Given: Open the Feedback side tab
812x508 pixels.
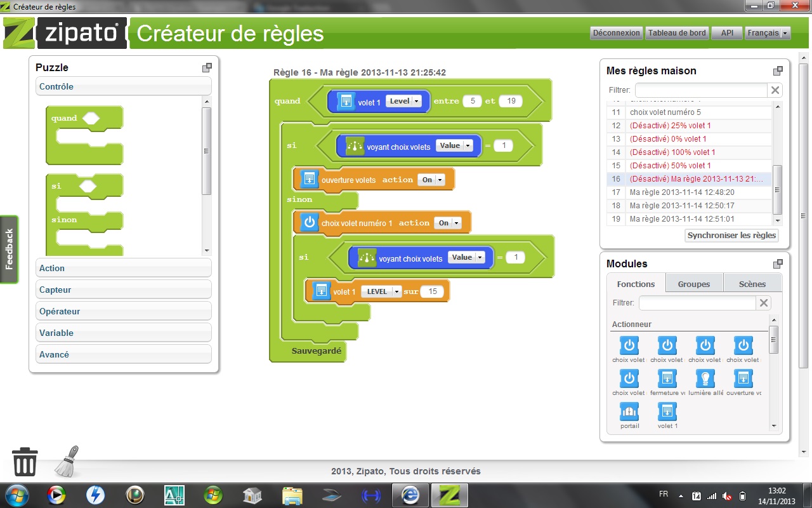Looking at the screenshot, I should pyautogui.click(x=9, y=250).
